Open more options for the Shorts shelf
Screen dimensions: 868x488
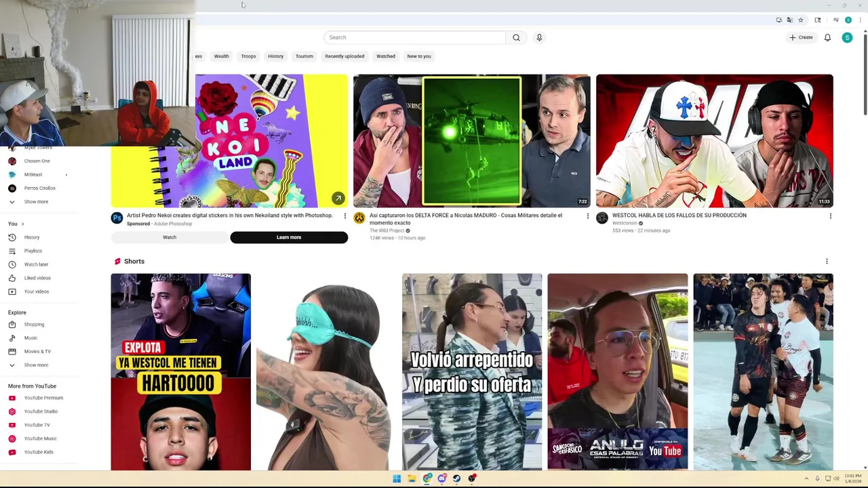[827, 261]
